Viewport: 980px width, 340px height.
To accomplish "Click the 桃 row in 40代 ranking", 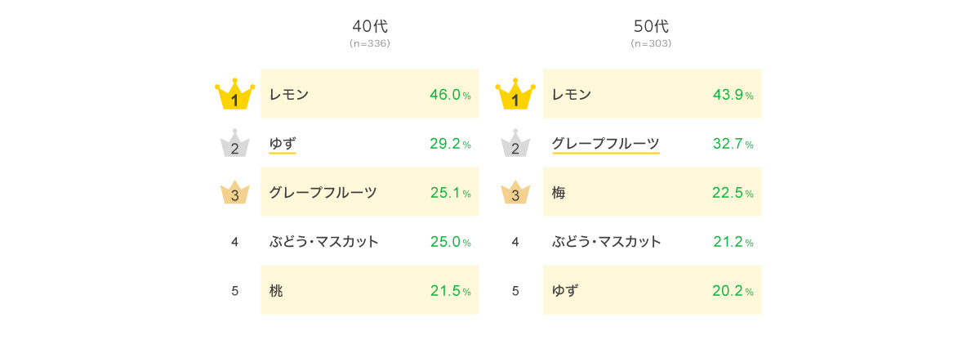I will [370, 290].
